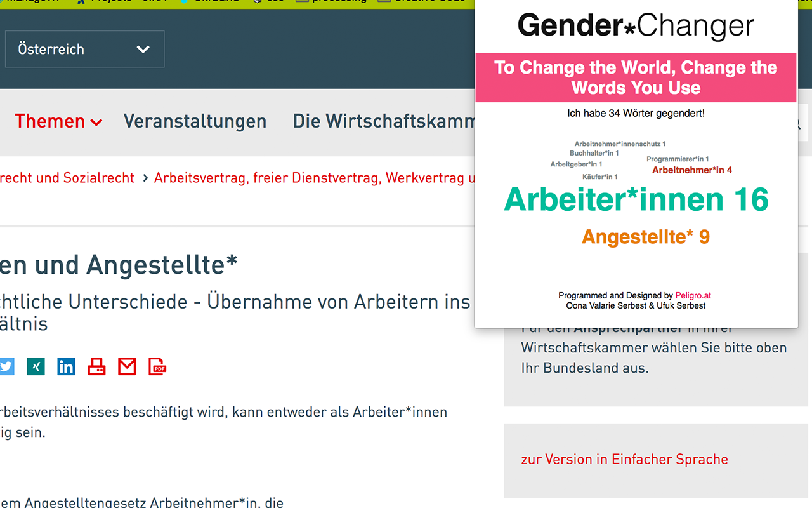Go to Arbeitsrecht und Sozialrecht breadcrumb
812x508 pixels.
(x=67, y=178)
